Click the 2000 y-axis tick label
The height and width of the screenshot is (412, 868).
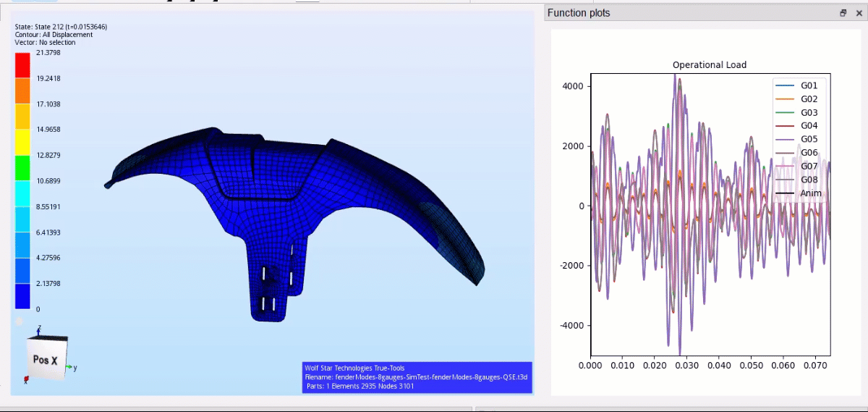pyautogui.click(x=573, y=146)
